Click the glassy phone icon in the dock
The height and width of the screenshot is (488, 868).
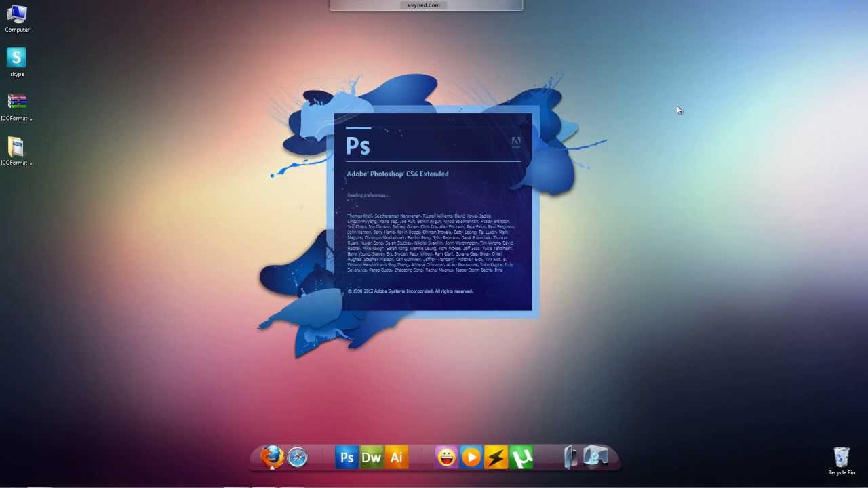[570, 457]
